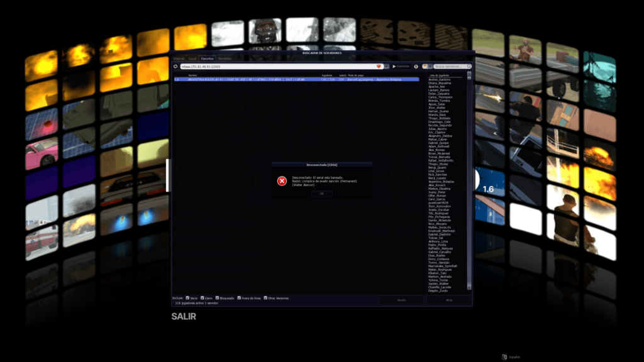
Task: Click the server info icon
Action: pos(416,67)
